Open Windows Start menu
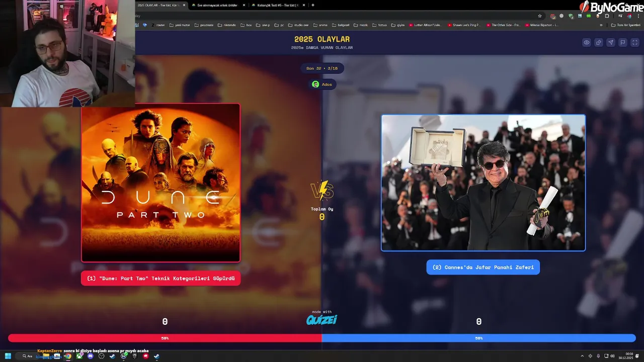 [8, 356]
